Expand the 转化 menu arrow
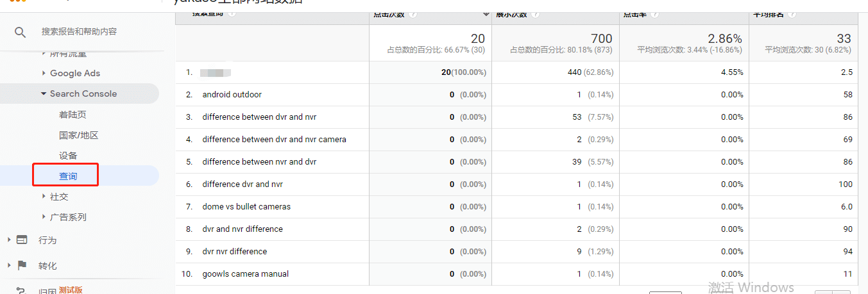868x294 pixels. click(9, 265)
